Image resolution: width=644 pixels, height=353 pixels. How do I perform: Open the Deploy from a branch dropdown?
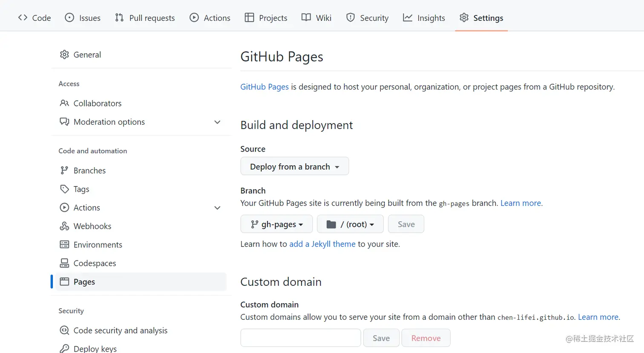coord(294,166)
